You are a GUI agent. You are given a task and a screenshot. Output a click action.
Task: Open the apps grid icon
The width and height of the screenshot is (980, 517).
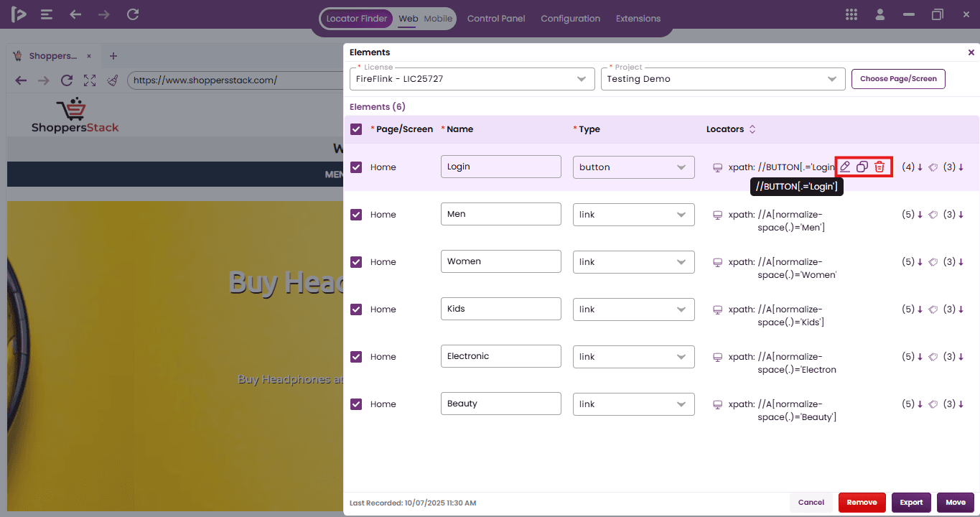(x=851, y=14)
